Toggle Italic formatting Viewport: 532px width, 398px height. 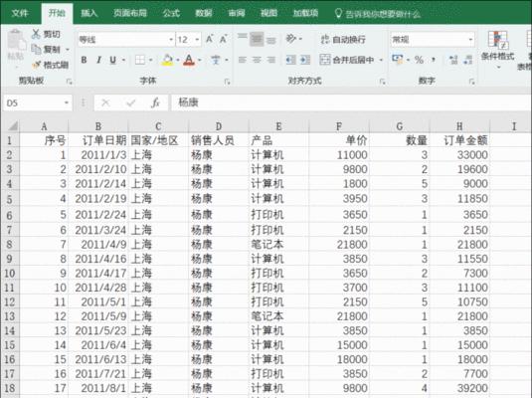point(98,60)
